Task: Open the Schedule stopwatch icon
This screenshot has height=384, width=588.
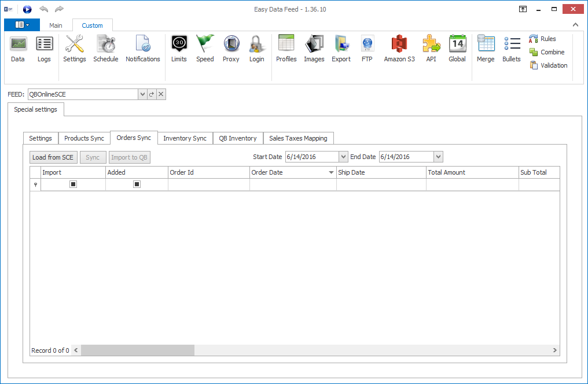Action: [106, 49]
